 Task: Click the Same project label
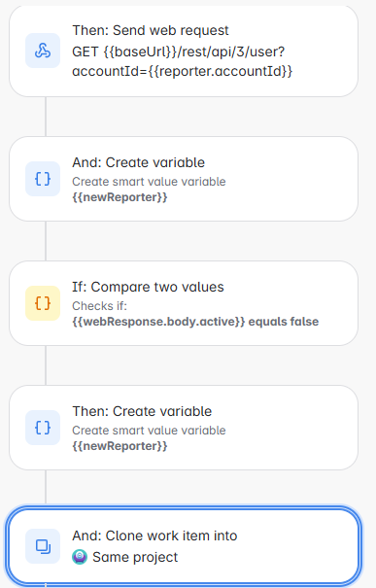135,557
